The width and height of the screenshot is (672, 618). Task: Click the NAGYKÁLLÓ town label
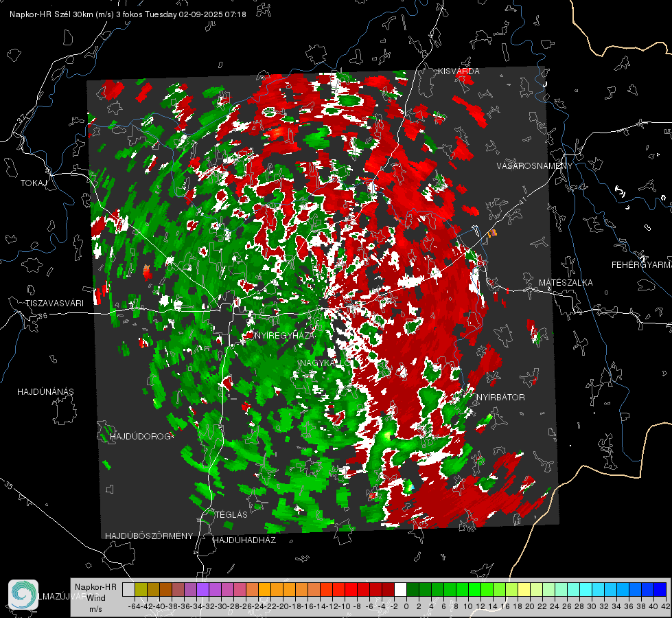tap(325, 363)
